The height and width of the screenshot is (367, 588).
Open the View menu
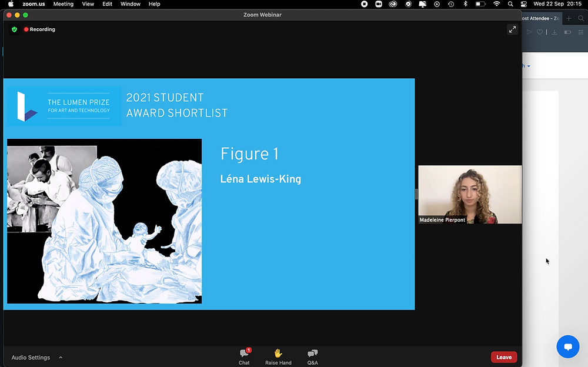click(88, 4)
